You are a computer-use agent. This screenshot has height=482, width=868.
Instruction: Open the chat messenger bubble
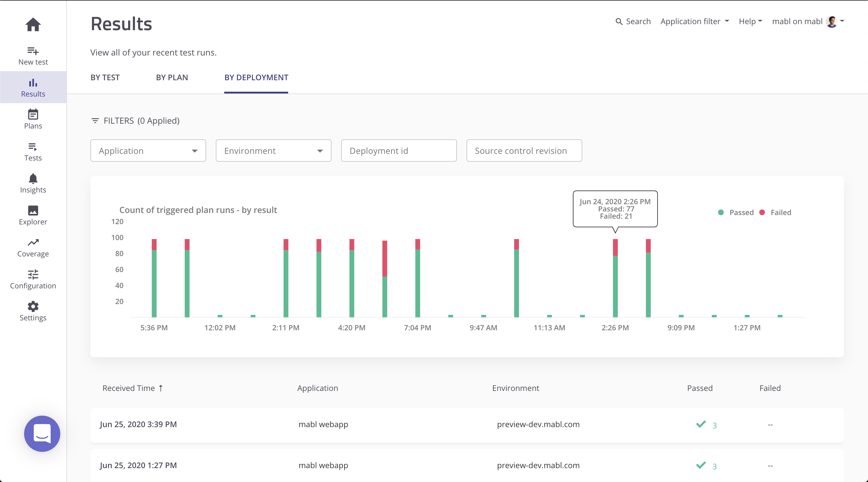tap(42, 433)
